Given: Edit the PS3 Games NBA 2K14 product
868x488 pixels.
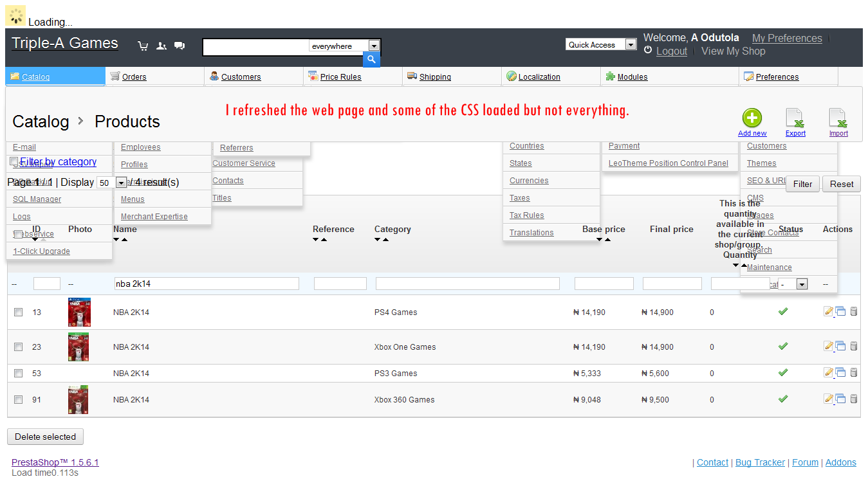Looking at the screenshot, I should (x=829, y=372).
